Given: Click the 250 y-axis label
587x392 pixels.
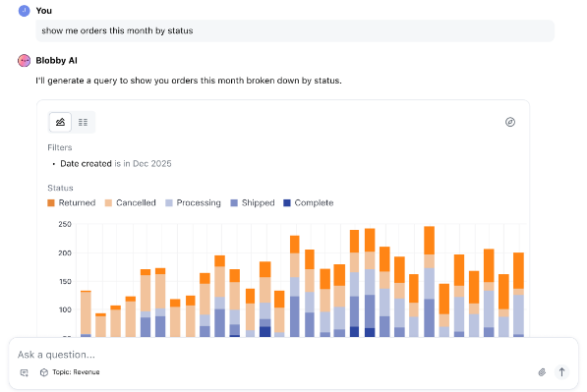Looking at the screenshot, I should [x=65, y=224].
